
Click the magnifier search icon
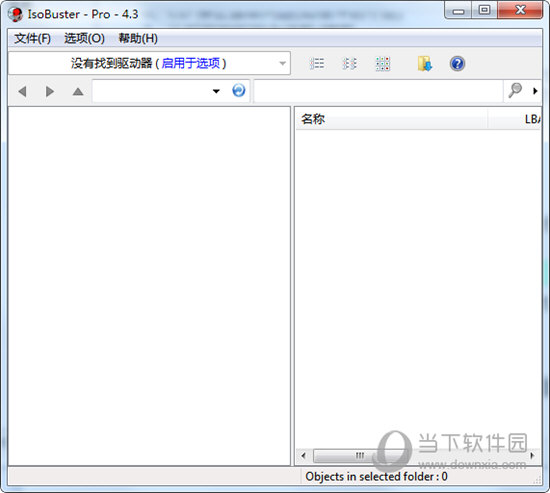(x=515, y=90)
